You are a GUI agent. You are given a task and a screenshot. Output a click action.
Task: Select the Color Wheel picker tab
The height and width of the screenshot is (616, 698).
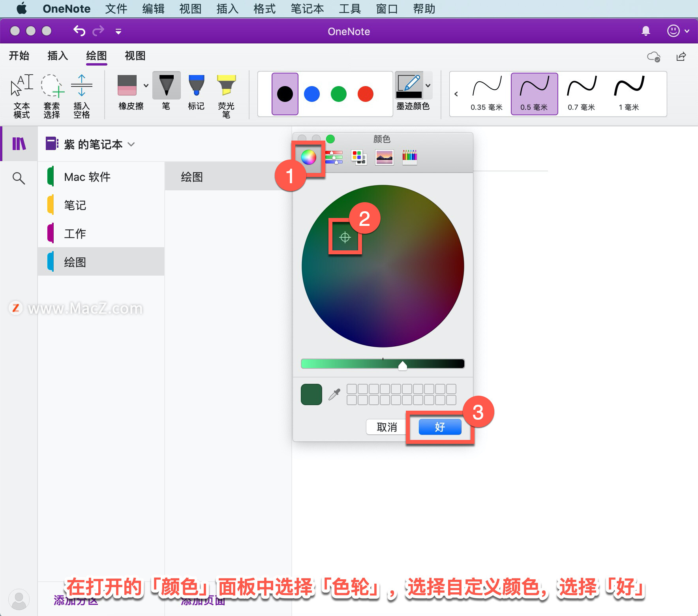(308, 158)
